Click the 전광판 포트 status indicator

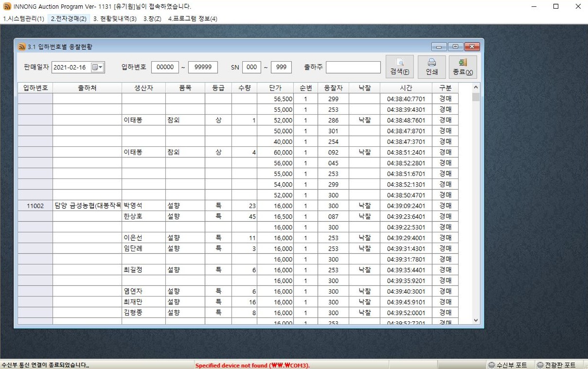(556, 365)
